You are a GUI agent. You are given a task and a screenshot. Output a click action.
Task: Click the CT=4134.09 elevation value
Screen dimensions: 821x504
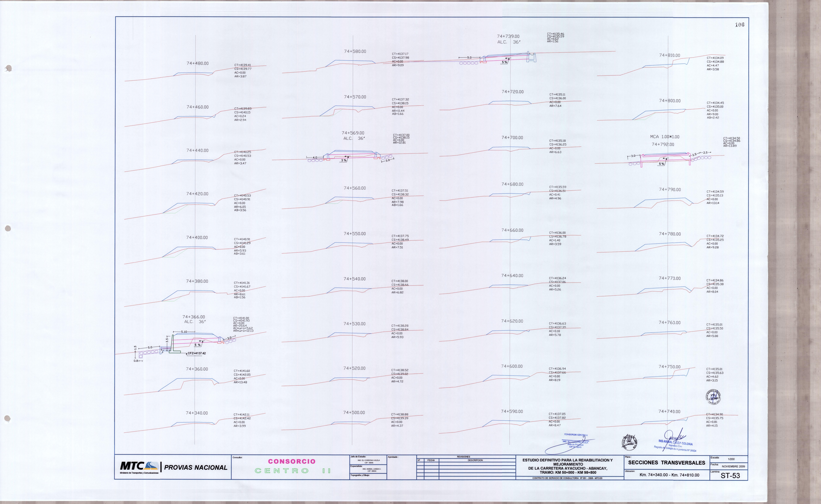[x=715, y=58]
